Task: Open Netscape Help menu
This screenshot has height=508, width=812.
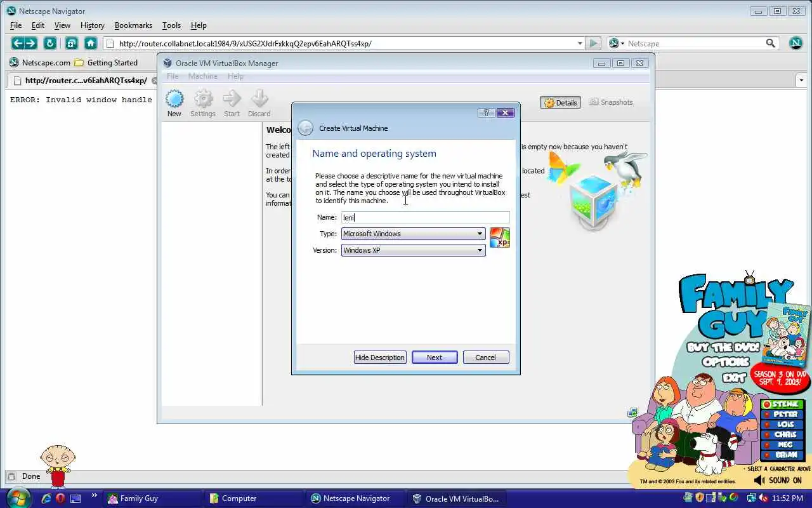Action: 199,25
